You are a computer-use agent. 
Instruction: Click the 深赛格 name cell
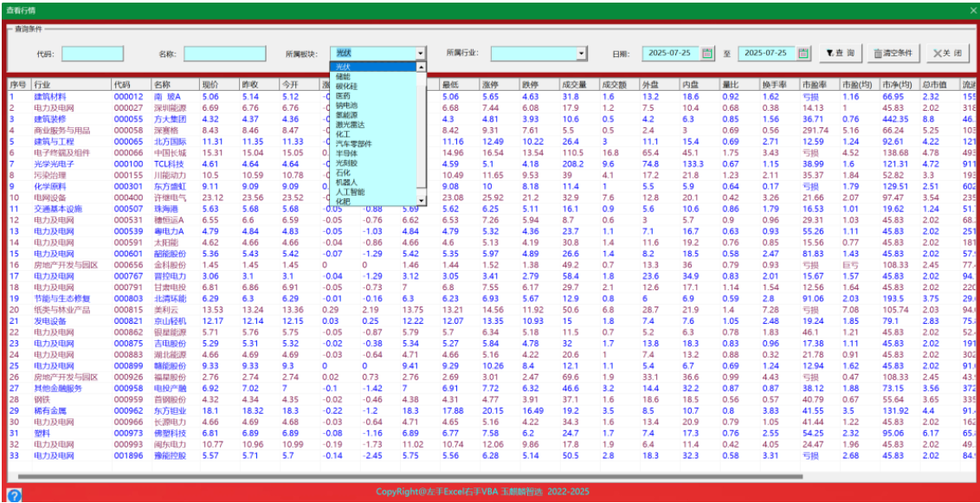click(x=165, y=130)
